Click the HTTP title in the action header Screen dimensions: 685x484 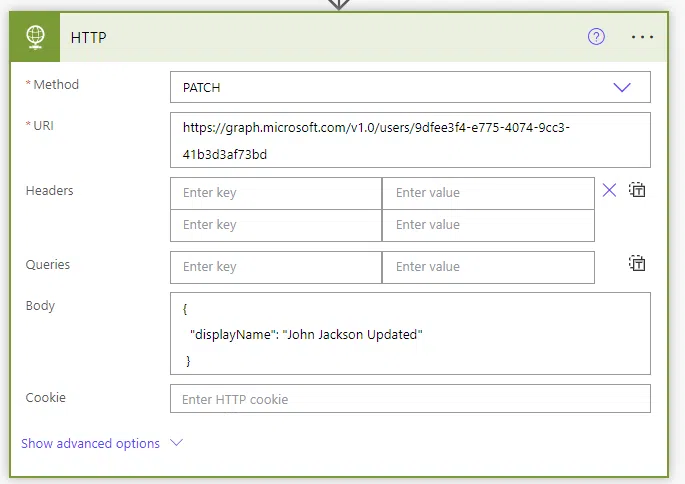pyautogui.click(x=89, y=38)
